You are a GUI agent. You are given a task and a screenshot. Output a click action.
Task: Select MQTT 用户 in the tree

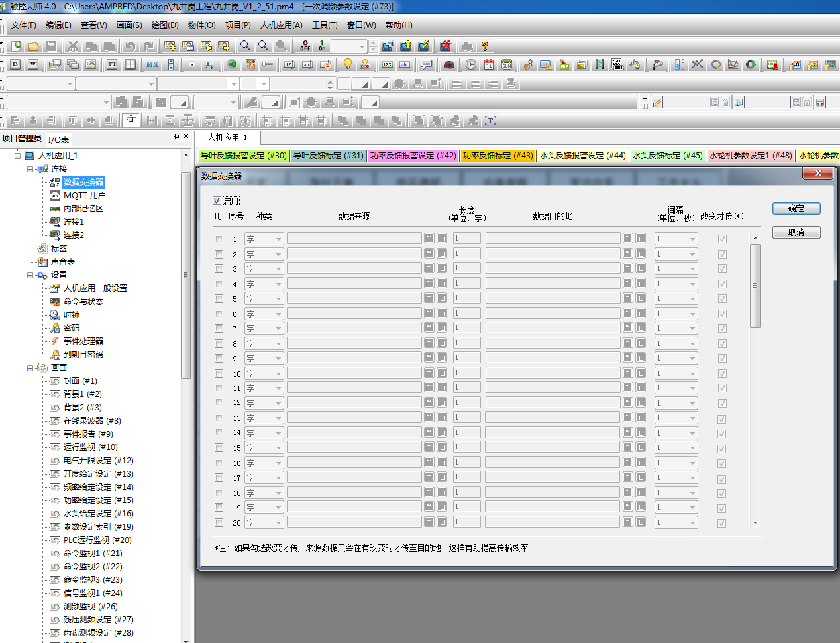pyautogui.click(x=85, y=196)
